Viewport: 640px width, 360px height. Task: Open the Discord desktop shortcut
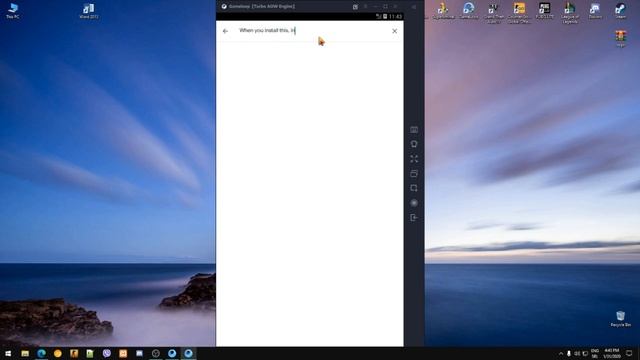[x=595, y=11]
